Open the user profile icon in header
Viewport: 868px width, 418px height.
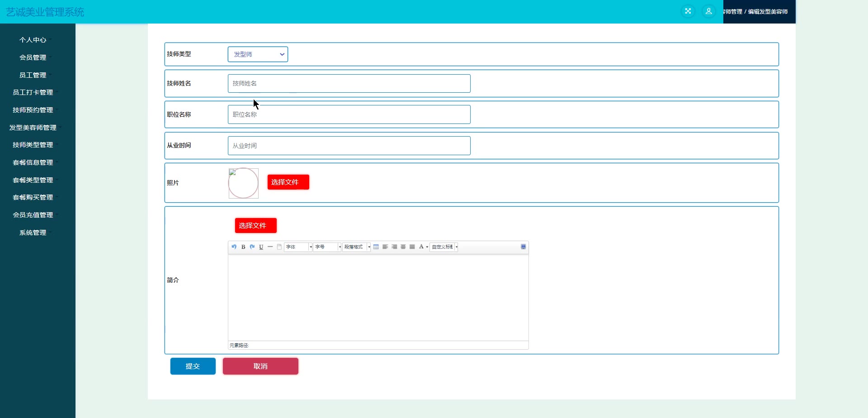[709, 11]
